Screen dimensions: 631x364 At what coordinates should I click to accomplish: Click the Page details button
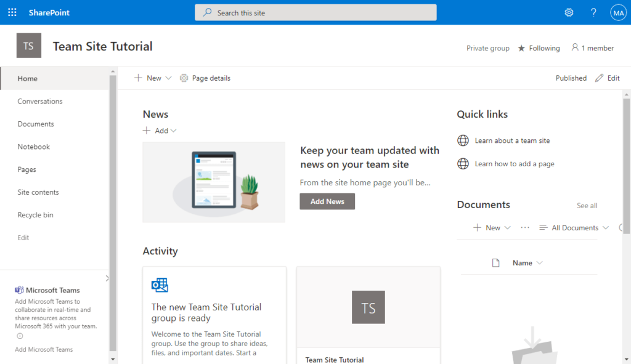(205, 78)
